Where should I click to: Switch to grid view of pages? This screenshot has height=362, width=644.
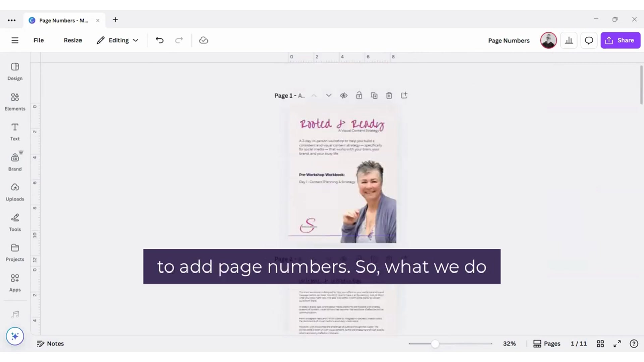coord(600,344)
